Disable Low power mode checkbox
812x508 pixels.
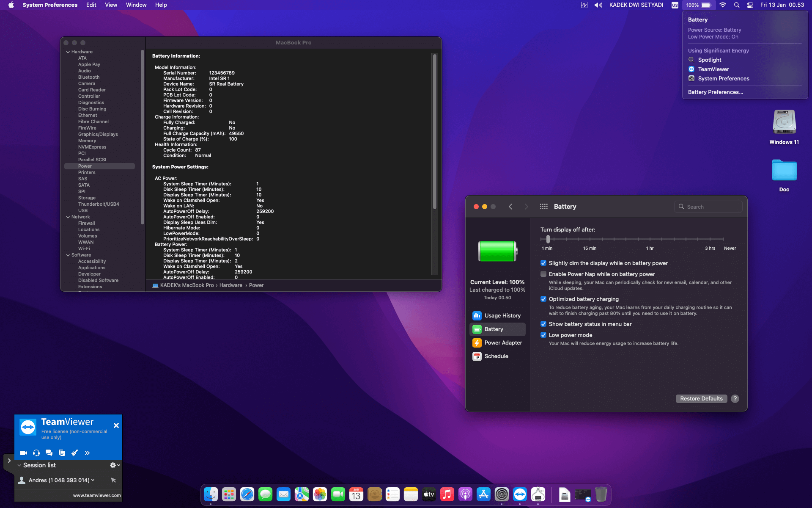544,335
